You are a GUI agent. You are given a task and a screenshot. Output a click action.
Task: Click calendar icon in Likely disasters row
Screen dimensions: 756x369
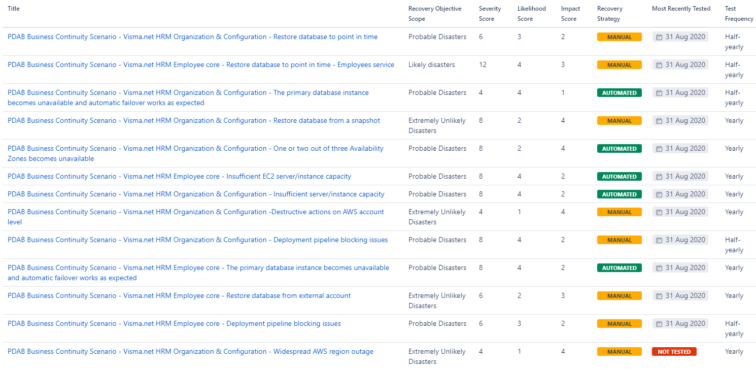[x=659, y=65]
